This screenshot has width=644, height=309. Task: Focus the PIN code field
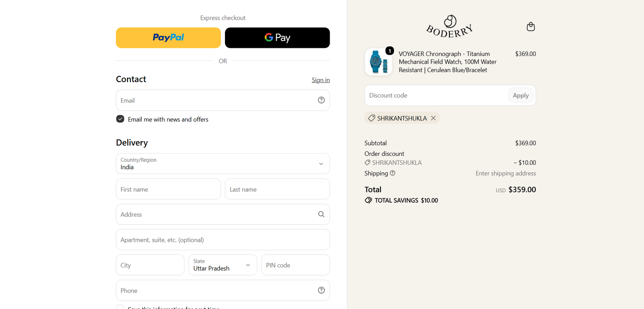(295, 265)
